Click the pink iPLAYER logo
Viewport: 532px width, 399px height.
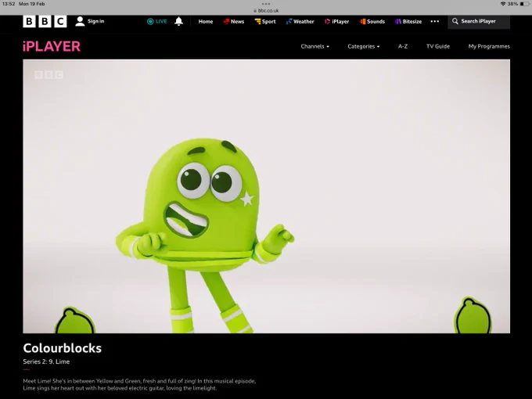click(x=52, y=46)
